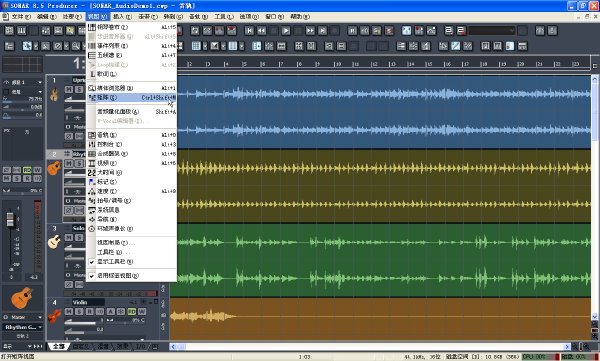Image resolution: width=600 pixels, height=361 pixels.
Task: Open Markers entry with blue flag icon
Action: point(132,182)
